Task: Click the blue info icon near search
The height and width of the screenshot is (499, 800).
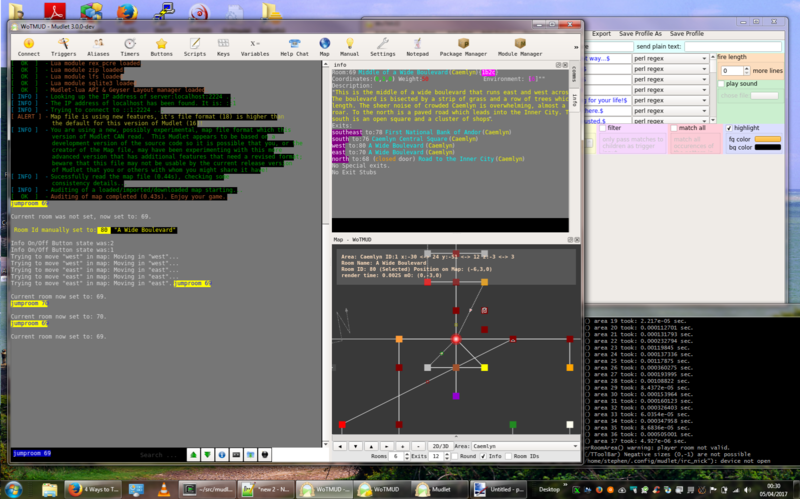Action: coord(222,454)
